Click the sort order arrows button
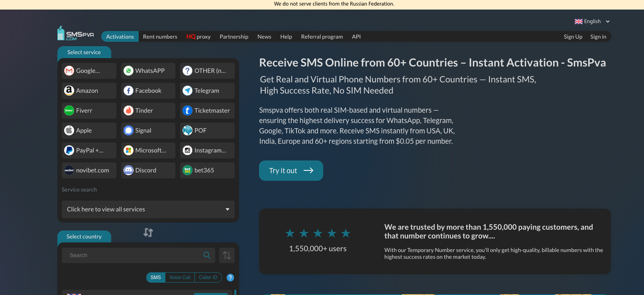 coord(227,255)
